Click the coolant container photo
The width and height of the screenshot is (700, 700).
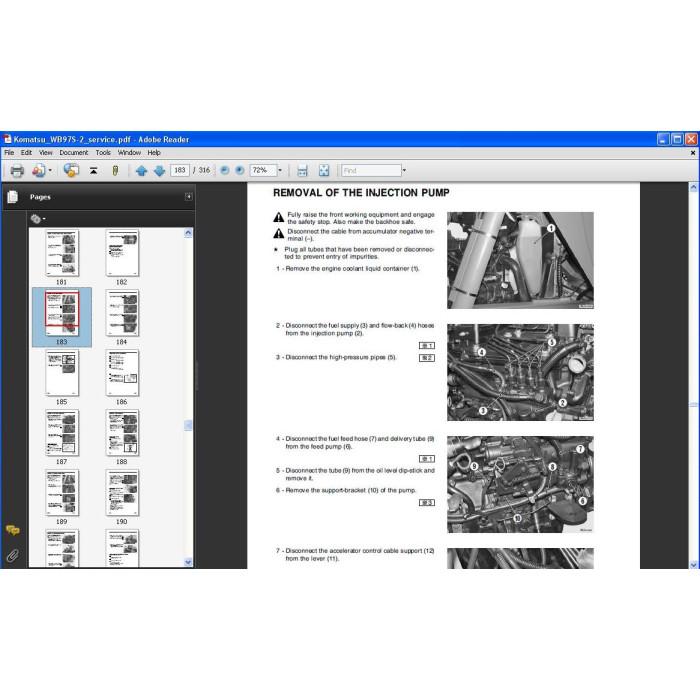(520, 260)
